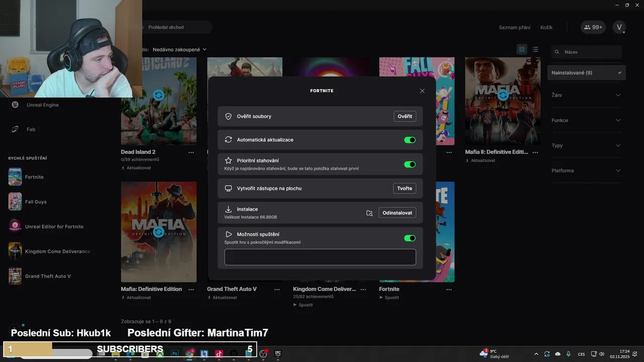Viewport: 644px width, 362px height.
Task: Click the Ověřit verify button
Action: click(x=405, y=116)
